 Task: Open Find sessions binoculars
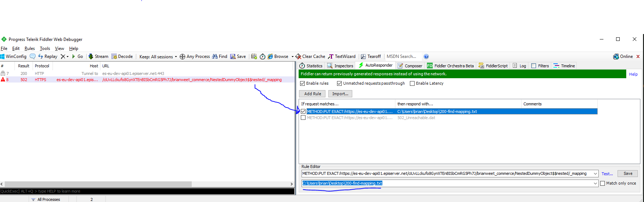(220, 56)
